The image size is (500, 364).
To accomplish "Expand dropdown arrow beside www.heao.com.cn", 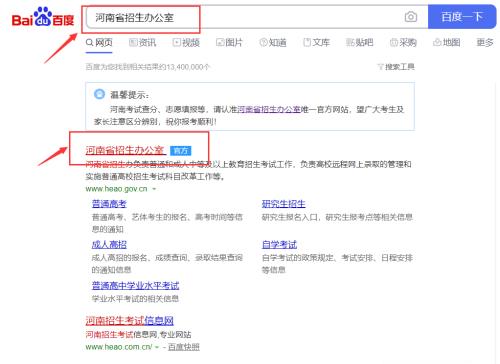I will [157, 347].
